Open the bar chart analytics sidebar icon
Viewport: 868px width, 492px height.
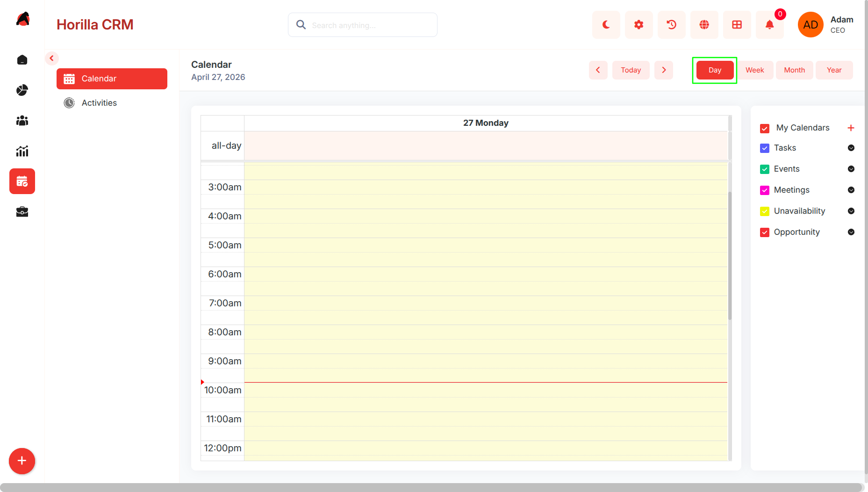coord(22,151)
